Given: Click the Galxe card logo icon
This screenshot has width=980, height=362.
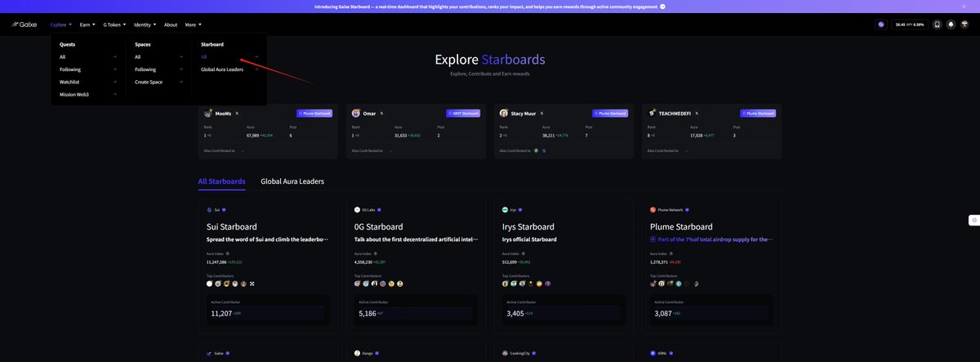Looking at the screenshot, I should click(x=209, y=354).
